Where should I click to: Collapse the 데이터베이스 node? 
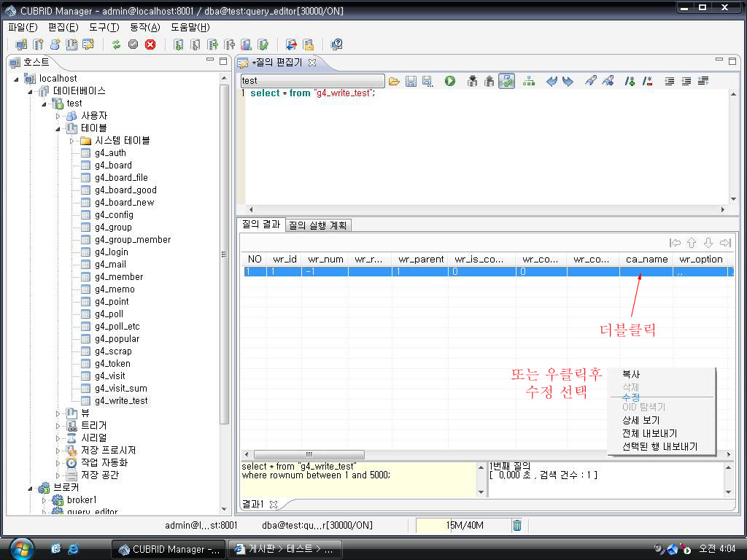[30, 91]
